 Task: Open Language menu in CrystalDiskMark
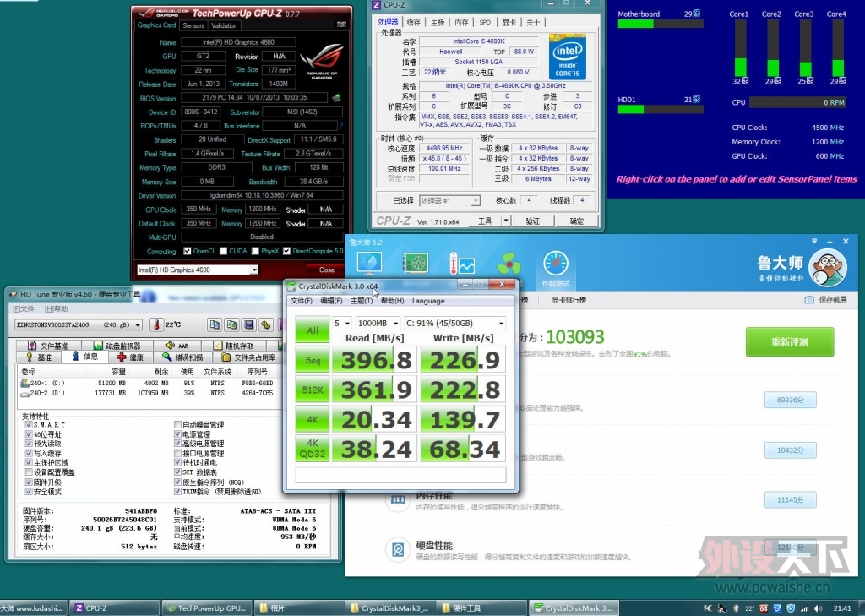428,301
